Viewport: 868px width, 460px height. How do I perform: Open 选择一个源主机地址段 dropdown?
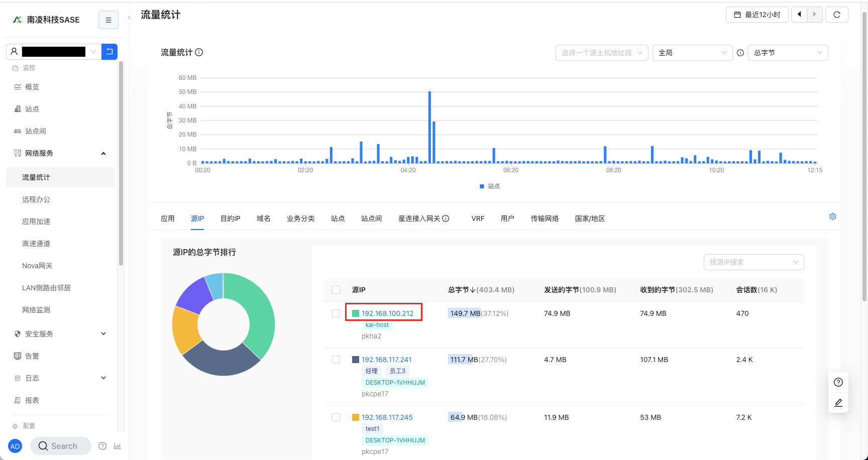coord(602,53)
